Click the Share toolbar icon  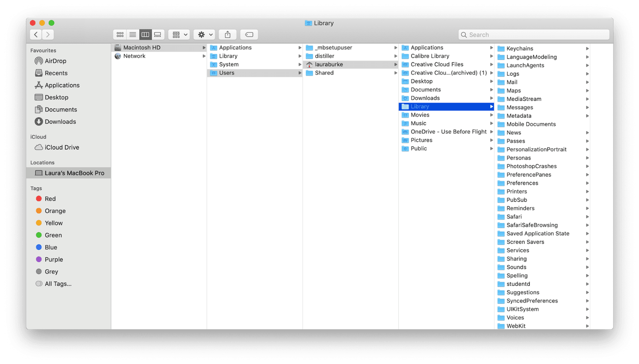point(227,34)
